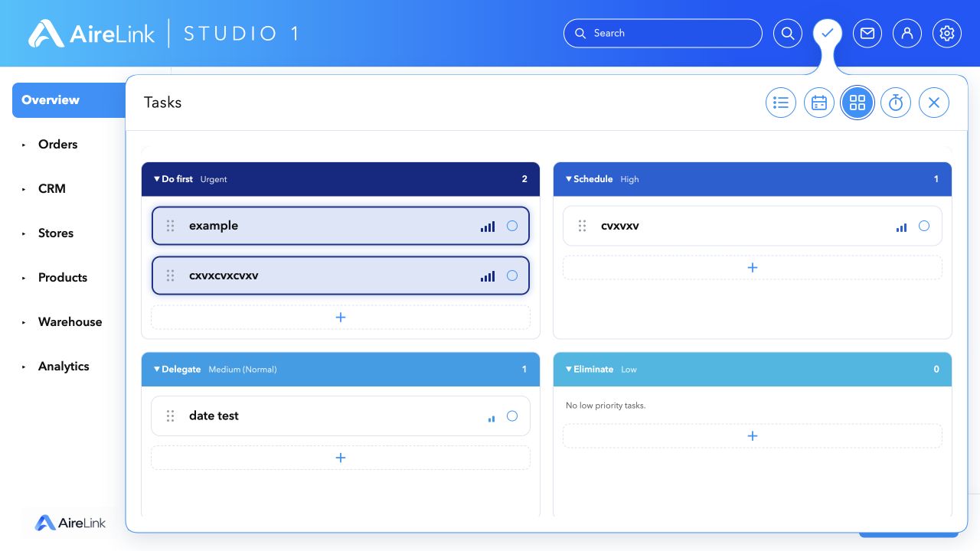Mark 'date test' task complete
Image resolution: width=980 pixels, height=551 pixels.
click(512, 416)
